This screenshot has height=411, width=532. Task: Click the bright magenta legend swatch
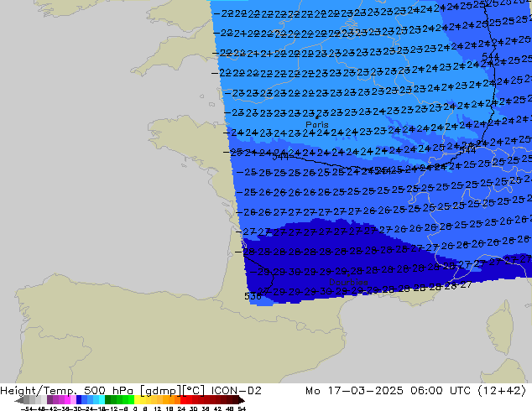pos(67,400)
